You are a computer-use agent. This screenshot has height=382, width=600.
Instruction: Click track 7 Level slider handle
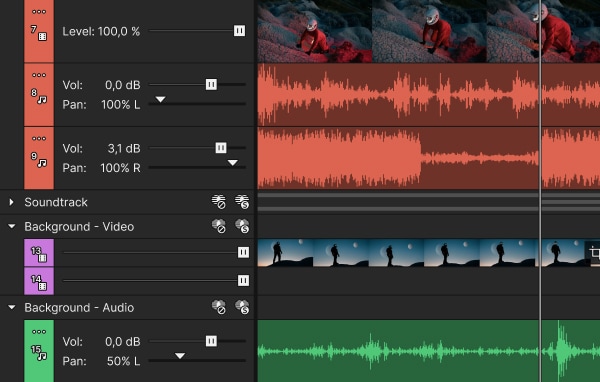tap(240, 31)
